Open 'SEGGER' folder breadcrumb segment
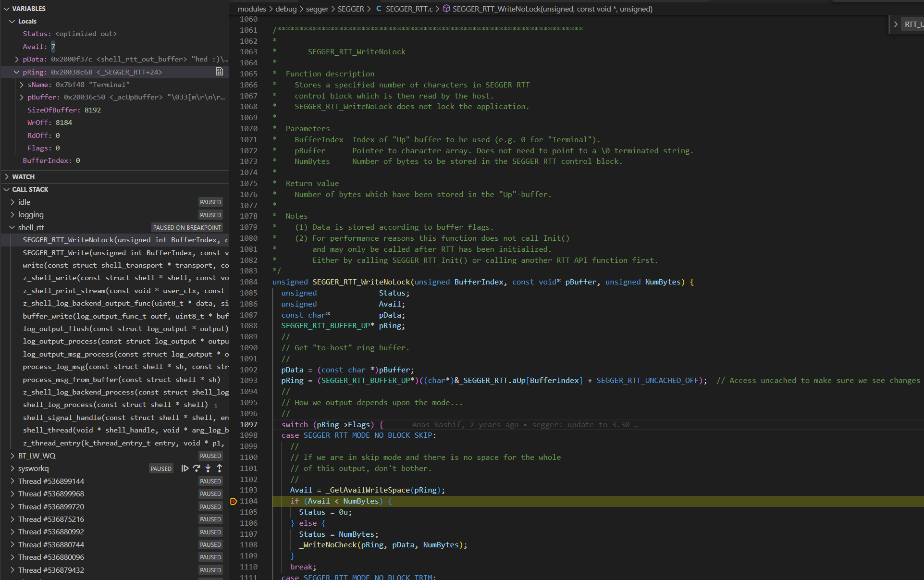This screenshot has width=924, height=580. pyautogui.click(x=351, y=9)
